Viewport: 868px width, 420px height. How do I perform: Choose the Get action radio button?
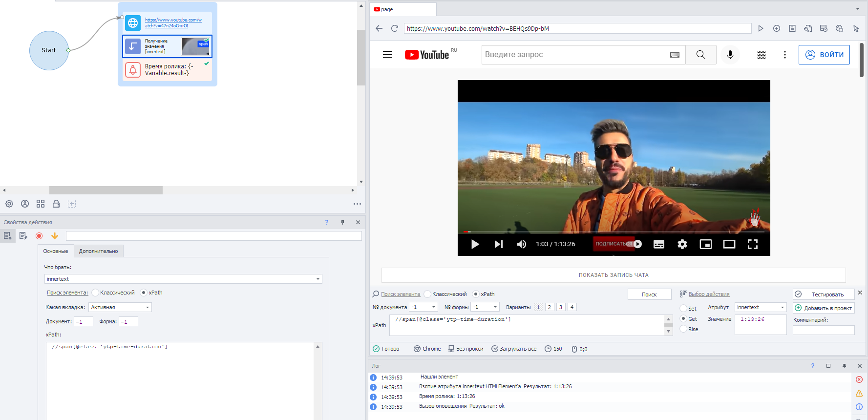[683, 318]
